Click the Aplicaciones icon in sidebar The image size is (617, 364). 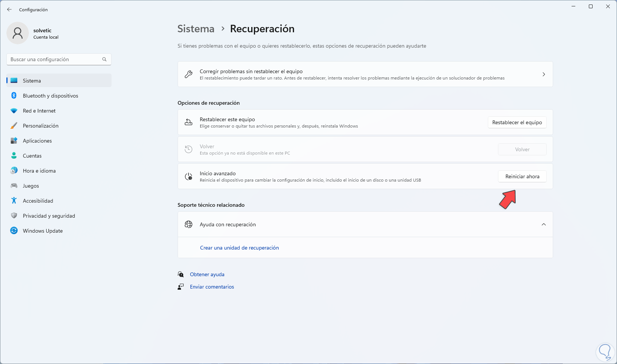pos(14,141)
